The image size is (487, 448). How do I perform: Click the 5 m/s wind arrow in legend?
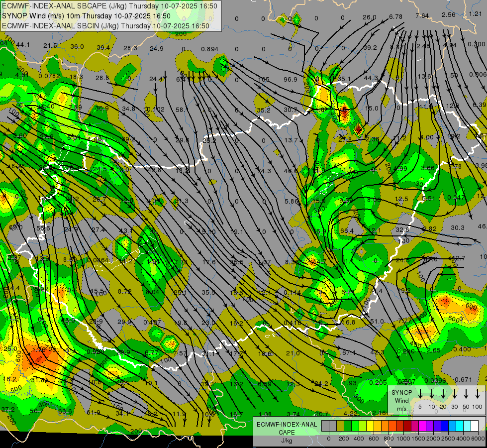(420, 393)
